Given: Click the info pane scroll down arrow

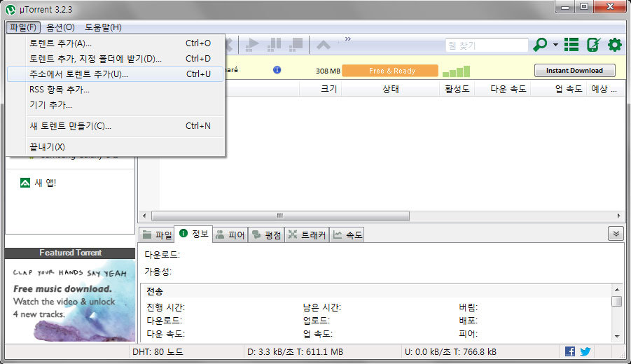Looking at the screenshot, I should click(617, 336).
